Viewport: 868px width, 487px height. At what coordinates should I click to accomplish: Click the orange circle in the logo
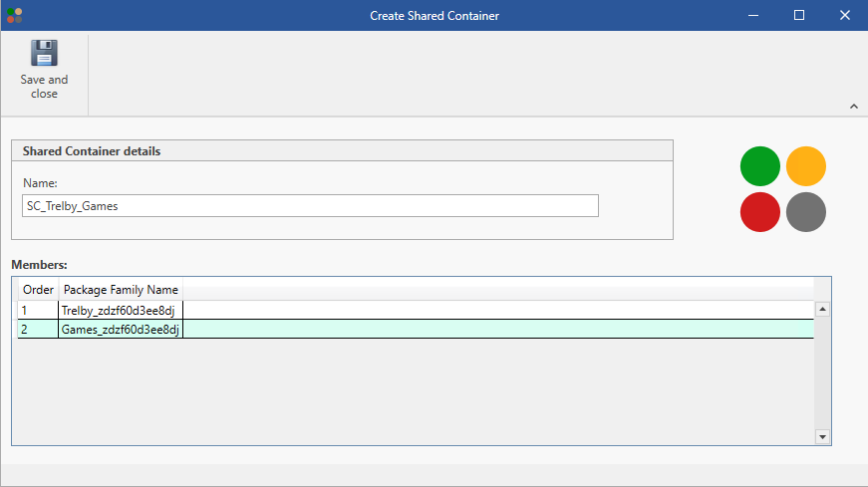coord(806,166)
